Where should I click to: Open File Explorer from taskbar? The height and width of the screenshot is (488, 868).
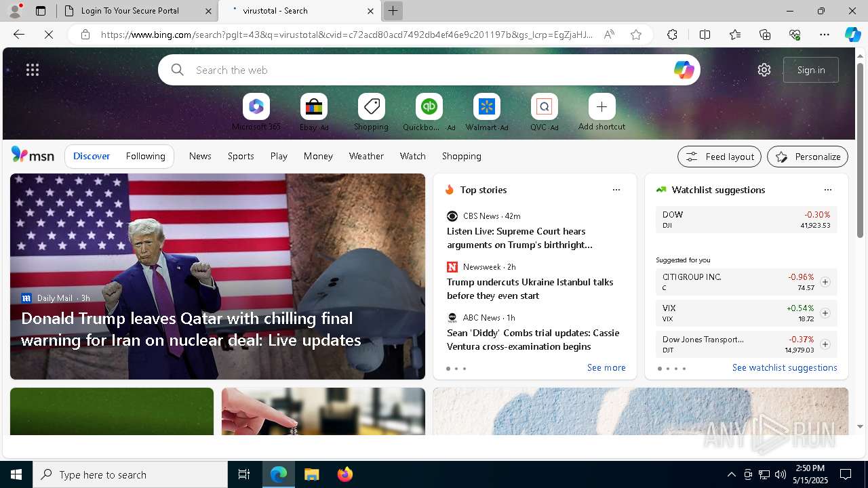(311, 474)
